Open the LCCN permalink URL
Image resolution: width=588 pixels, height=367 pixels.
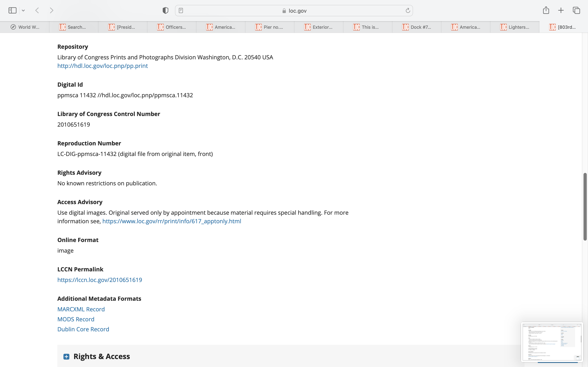point(100,280)
